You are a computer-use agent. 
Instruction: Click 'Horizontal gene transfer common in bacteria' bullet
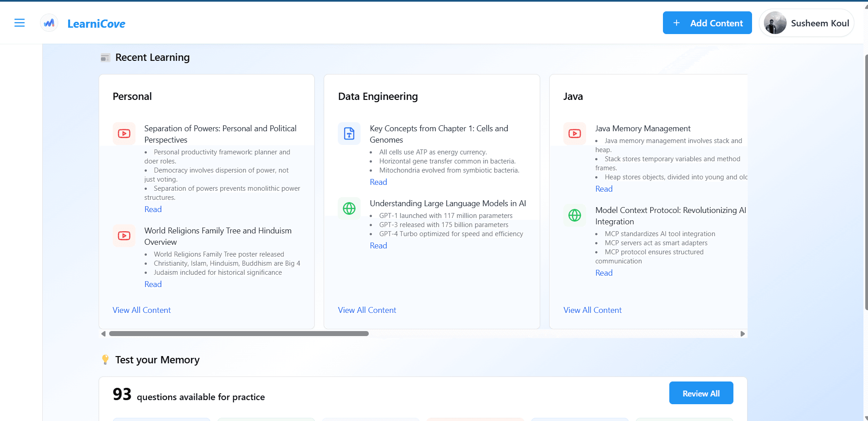pos(447,161)
